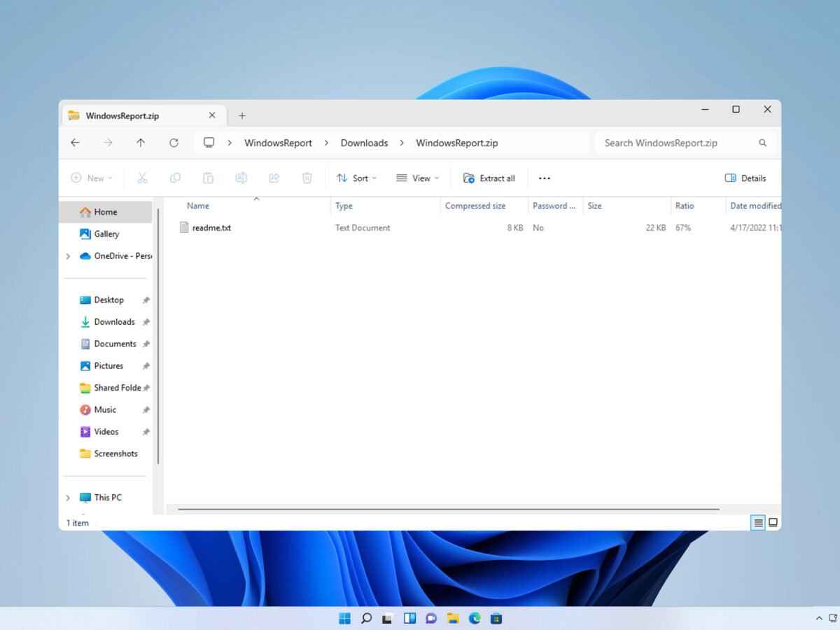840x630 pixels.
Task: Switch to large thumbnails view icon
Action: [773, 522]
